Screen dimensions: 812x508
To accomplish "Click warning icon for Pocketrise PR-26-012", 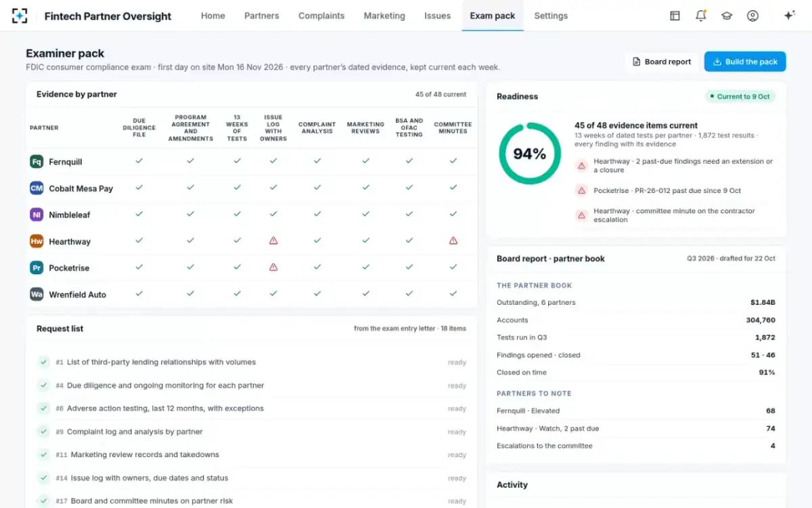I will (x=581, y=190).
